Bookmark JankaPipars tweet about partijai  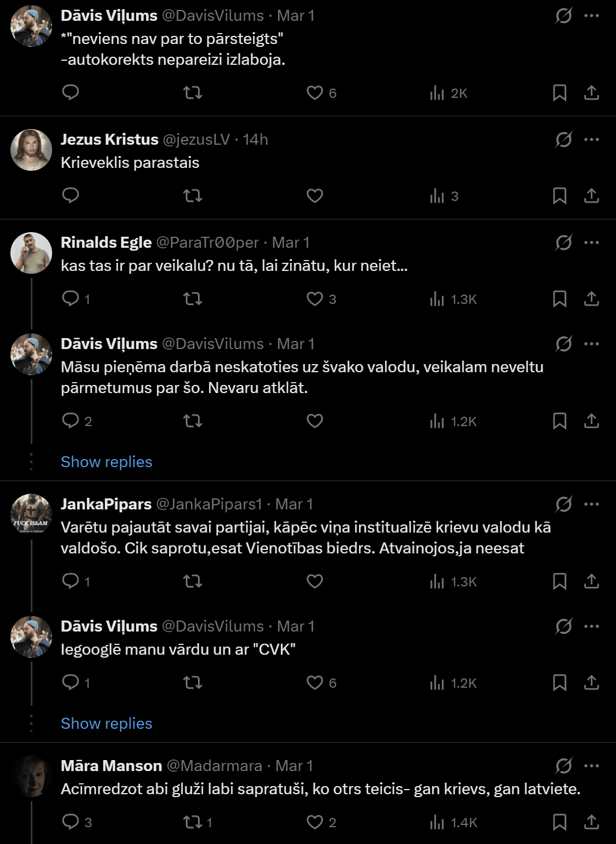tap(559, 581)
